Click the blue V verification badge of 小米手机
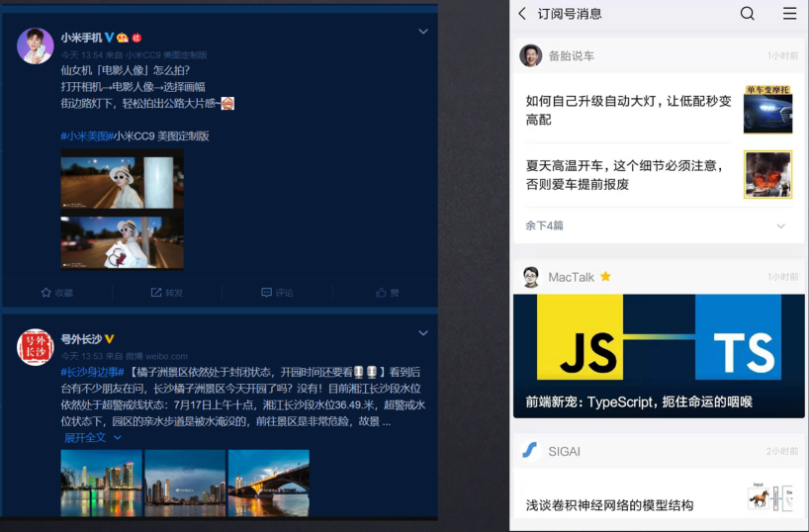This screenshot has height=532, width=809. 110,38
